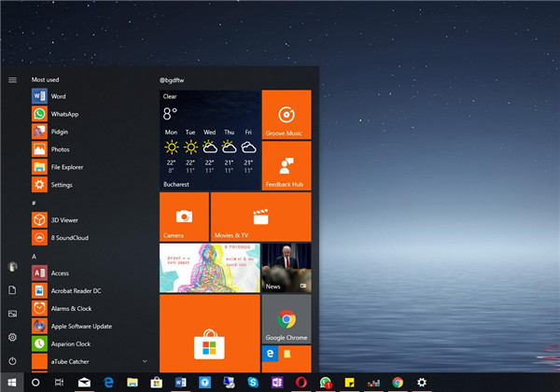
Task: Open the Microsoft Store tile
Action: click(210, 333)
